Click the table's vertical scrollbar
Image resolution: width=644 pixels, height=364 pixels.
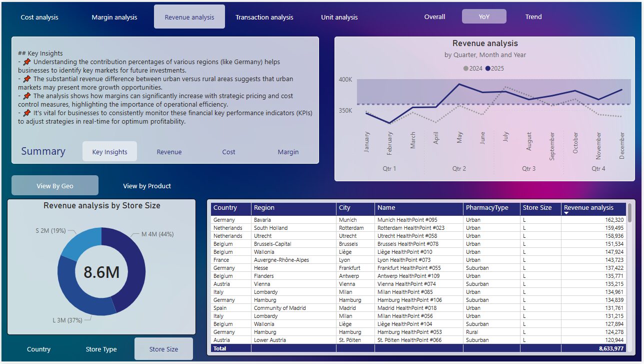point(629,213)
